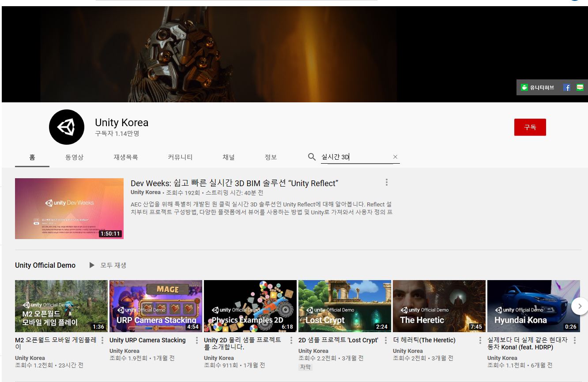The image size is (588, 382).
Task: Open the Dev Weeks video thumbnail
Action: [x=69, y=209]
